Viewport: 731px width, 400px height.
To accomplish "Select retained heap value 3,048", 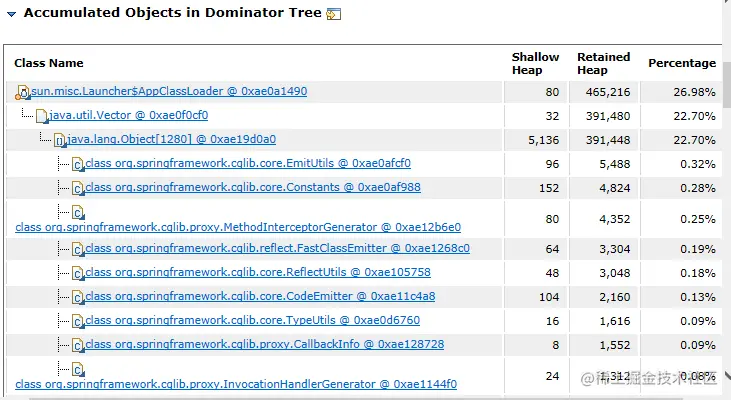I will tap(614, 273).
